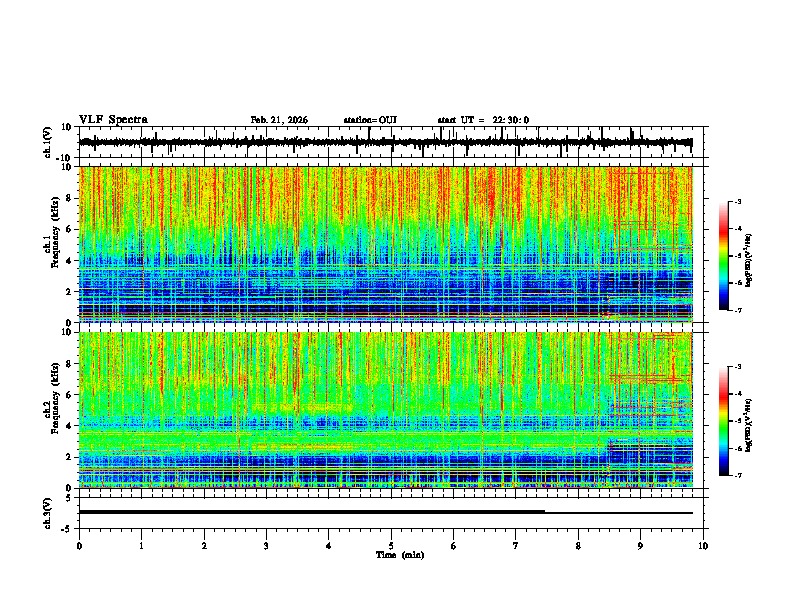
Task: Click inside the ch.1 spectrogram panel
Action: 385,244
